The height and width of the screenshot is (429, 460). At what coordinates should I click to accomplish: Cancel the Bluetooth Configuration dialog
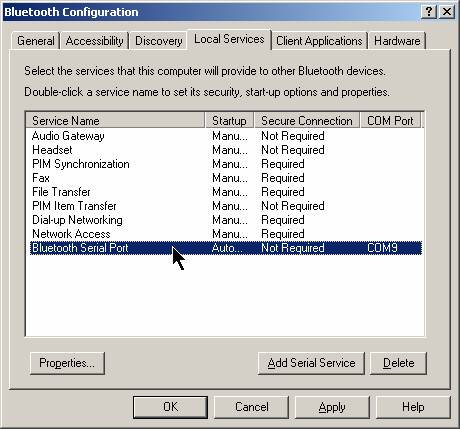(x=252, y=407)
